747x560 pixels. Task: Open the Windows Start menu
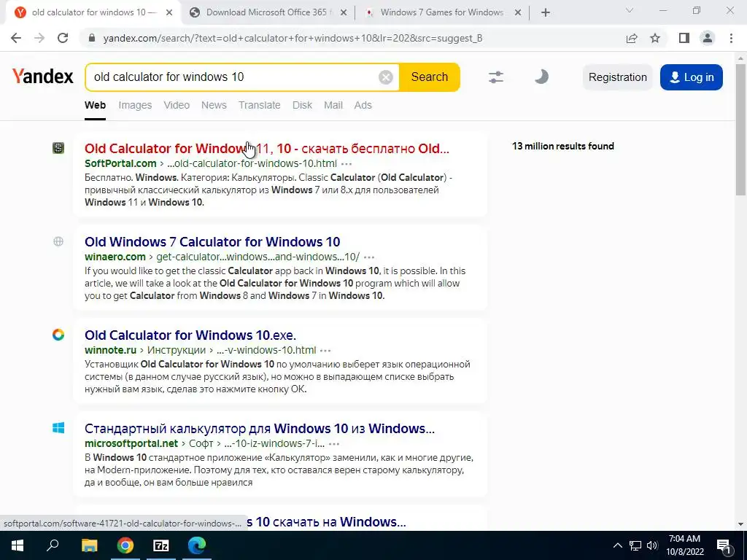pyautogui.click(x=18, y=545)
